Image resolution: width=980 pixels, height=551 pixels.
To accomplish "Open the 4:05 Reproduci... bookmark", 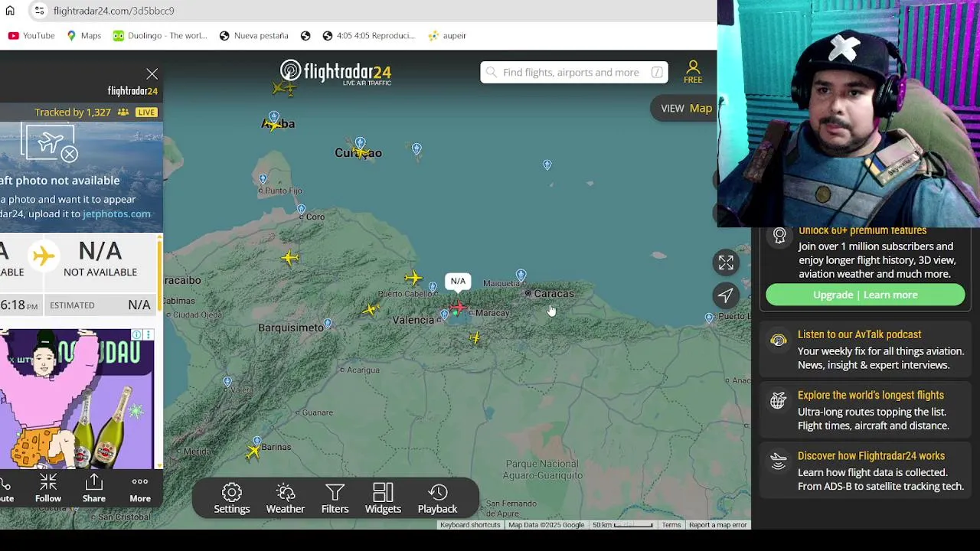I will 368,35.
